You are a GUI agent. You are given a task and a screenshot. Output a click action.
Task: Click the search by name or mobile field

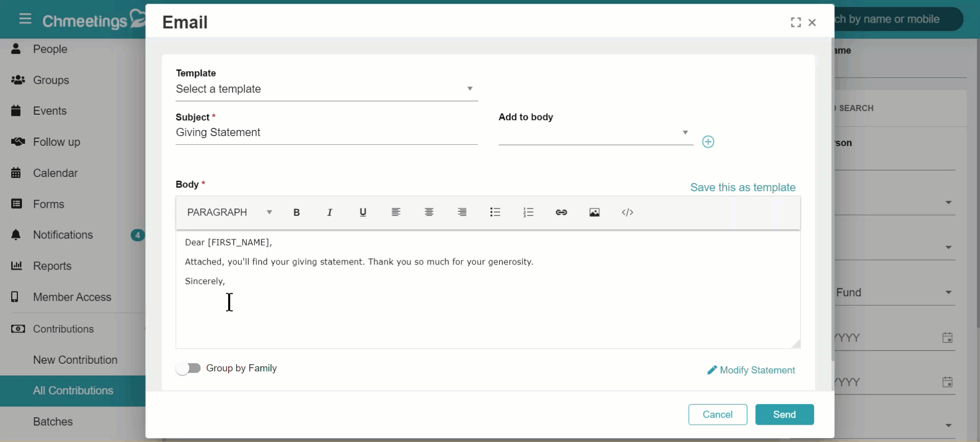tap(898, 19)
